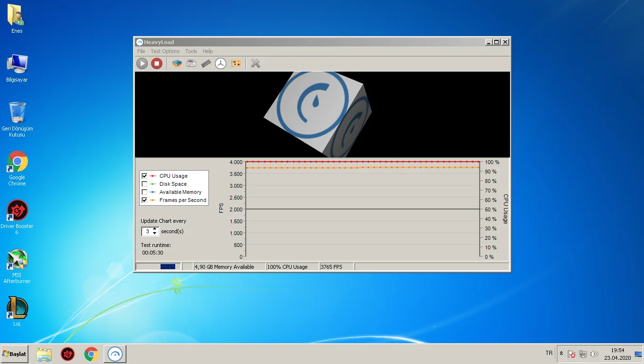Select the LoL desktop shortcut
644x364 pixels.
[17, 312]
